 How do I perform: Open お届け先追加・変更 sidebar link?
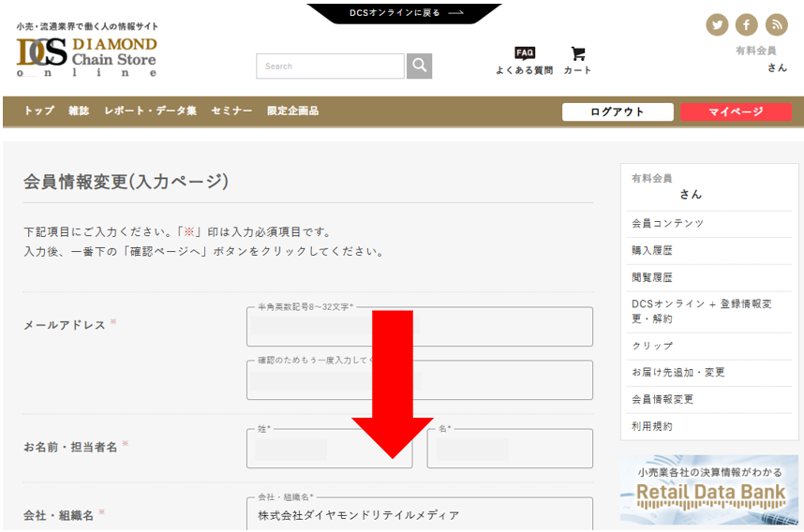[678, 373]
